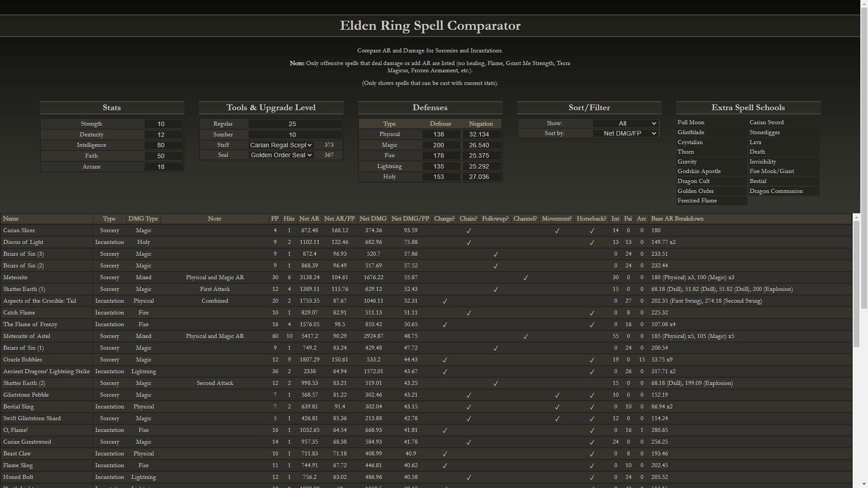This screenshot has height=488, width=868.
Task: Click the Movement checkmark for Bestial Sling
Action: (x=557, y=407)
